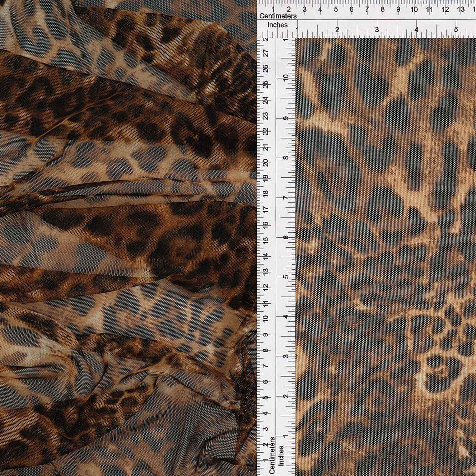Viewport: 476px width, 476px height.
Task: Click the 10 centimeter mark on the top ruler
Action: (414, 9)
